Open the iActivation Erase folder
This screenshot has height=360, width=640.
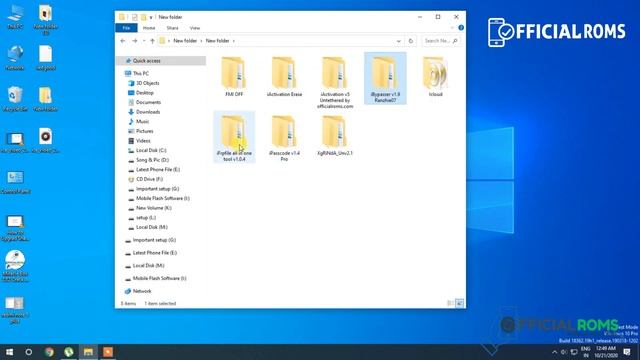284,77
